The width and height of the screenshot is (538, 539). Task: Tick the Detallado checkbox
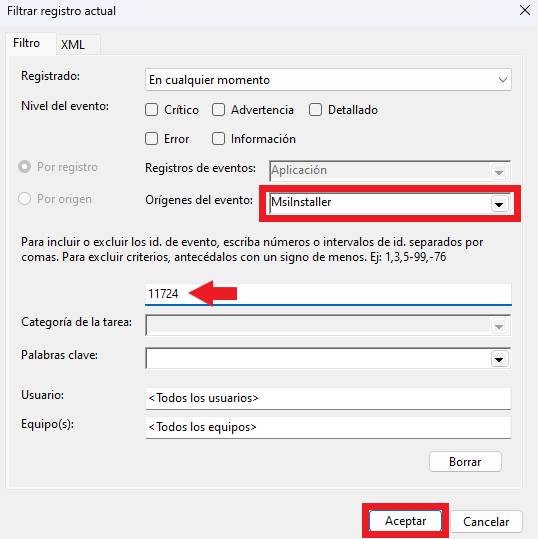(x=315, y=110)
